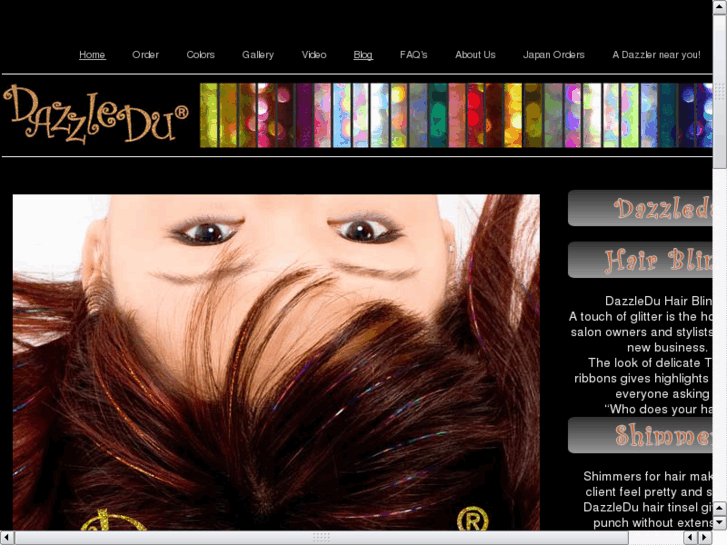Open the FAQ's page

[413, 55]
